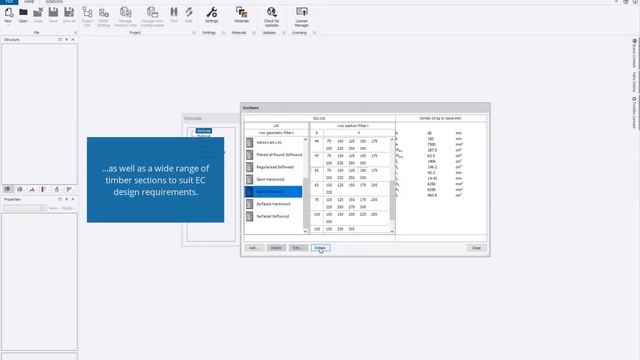Open a project using the Open folder icon
Screen dimensions: 640x360
click(x=23, y=13)
